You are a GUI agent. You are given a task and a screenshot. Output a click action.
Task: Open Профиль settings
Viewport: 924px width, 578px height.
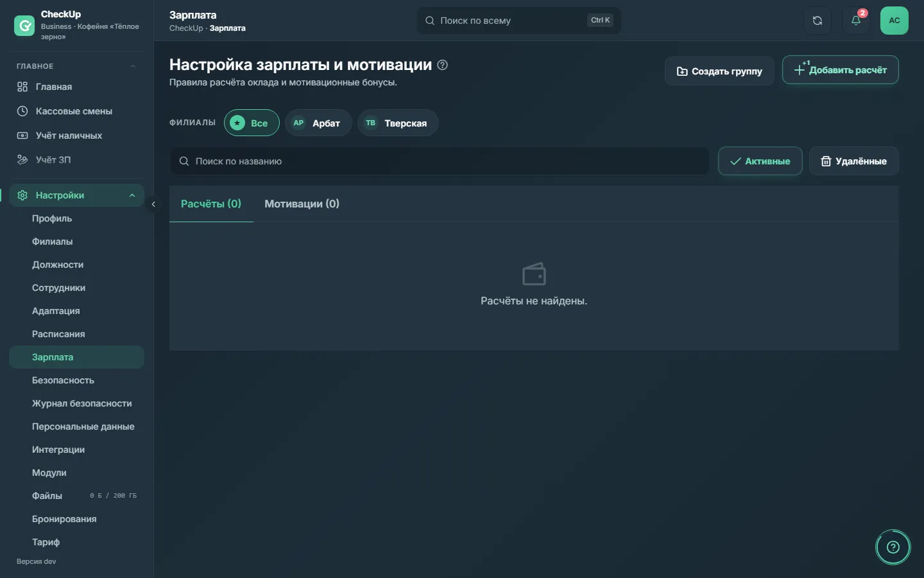coord(76,218)
